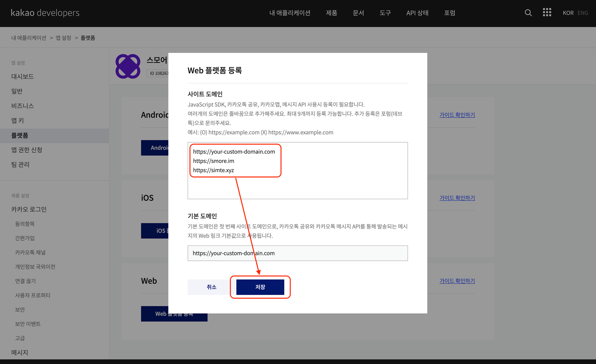This screenshot has width=596, height=364.
Task: Switch language to ENG
Action: click(583, 13)
